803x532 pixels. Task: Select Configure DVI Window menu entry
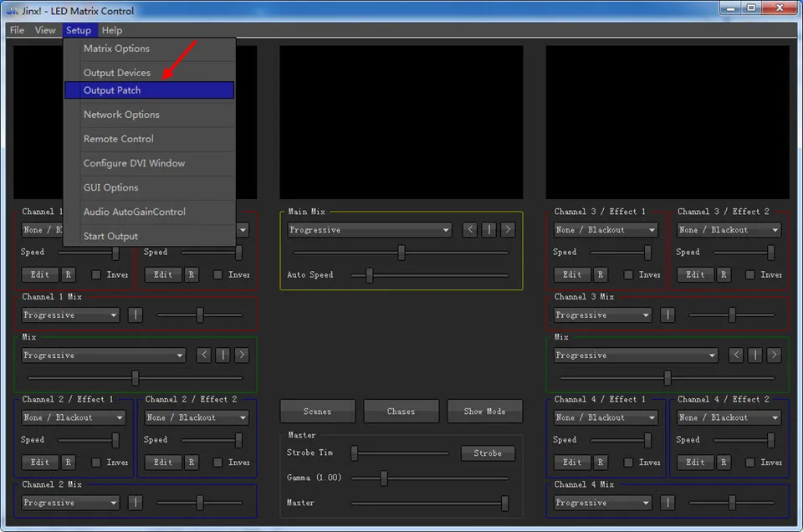point(150,163)
